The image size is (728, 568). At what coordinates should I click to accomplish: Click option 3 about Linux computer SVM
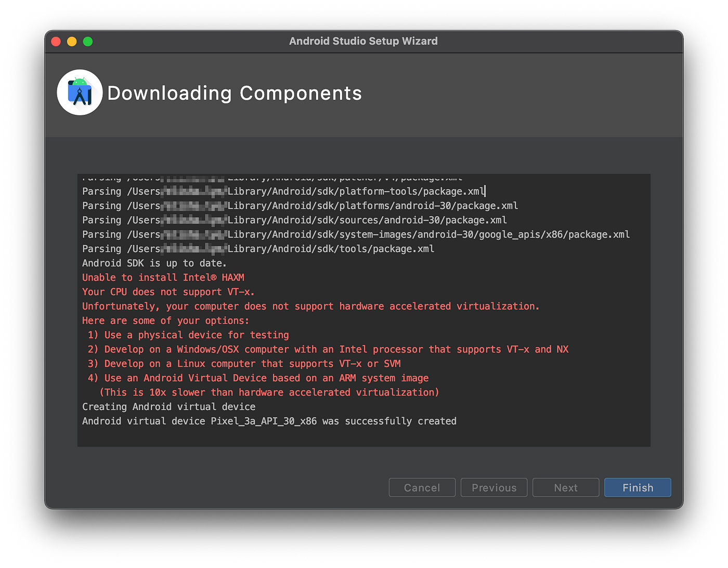pyautogui.click(x=244, y=364)
